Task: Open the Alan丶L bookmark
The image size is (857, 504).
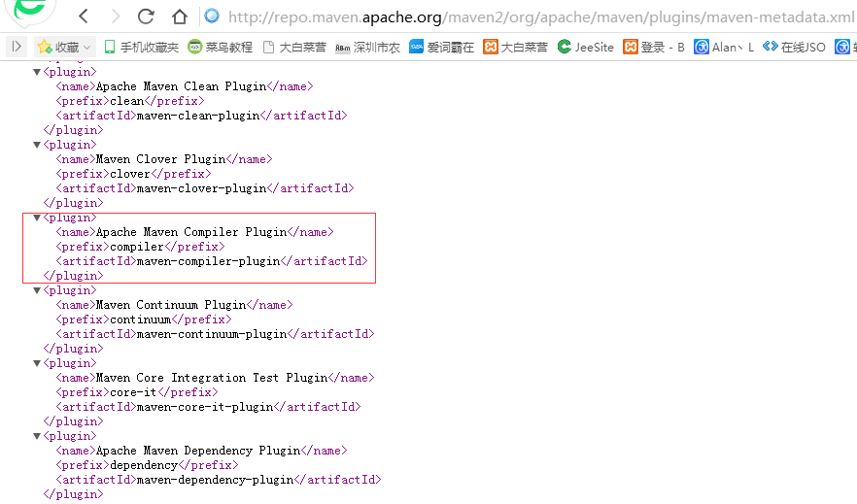Action: 724,47
